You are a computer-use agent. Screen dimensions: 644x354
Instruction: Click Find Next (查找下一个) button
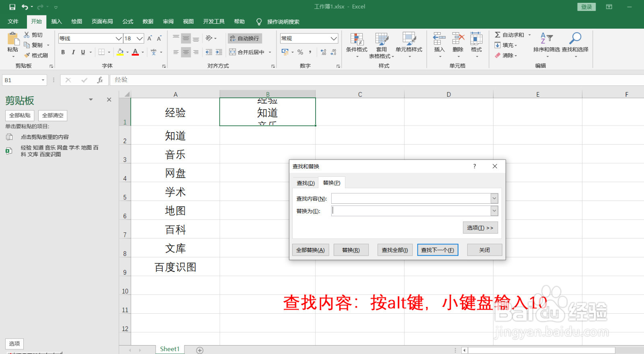[438, 250]
